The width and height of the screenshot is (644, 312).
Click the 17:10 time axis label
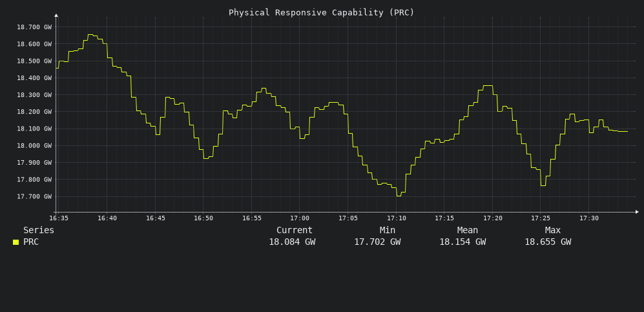click(x=397, y=218)
